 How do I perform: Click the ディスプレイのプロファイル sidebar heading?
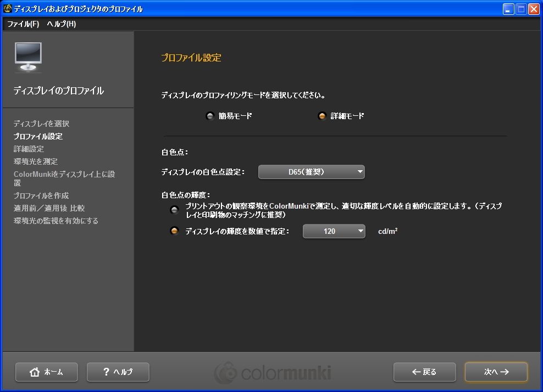(58, 91)
